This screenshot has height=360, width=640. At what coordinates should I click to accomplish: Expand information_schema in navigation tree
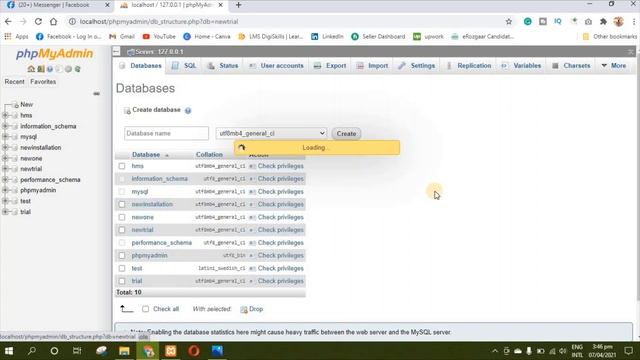click(5, 126)
